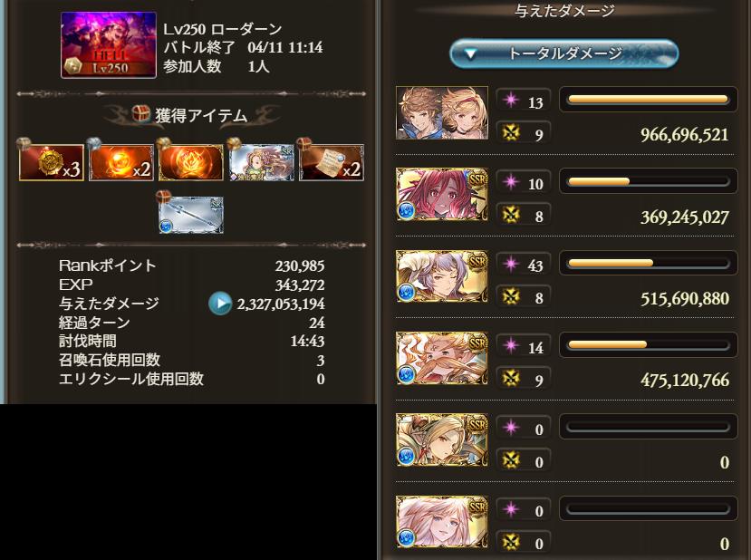Select the Gran and Djeeta portrait
Image resolution: width=751 pixels, height=560 pixels.
pyautogui.click(x=442, y=113)
